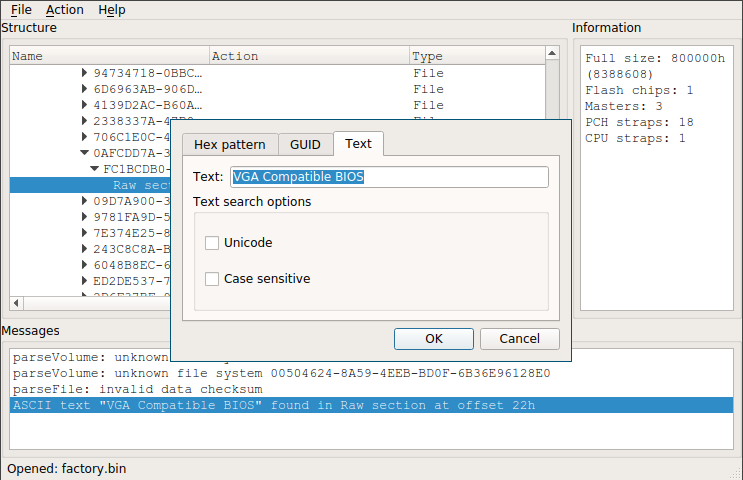Expand the 4139D2AC-B60A tree node
This screenshot has width=743, height=480.
84,105
